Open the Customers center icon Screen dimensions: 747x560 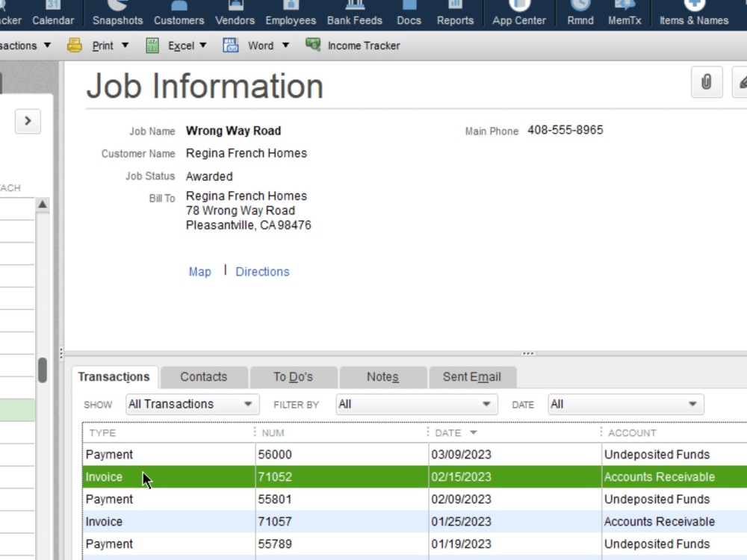click(179, 13)
